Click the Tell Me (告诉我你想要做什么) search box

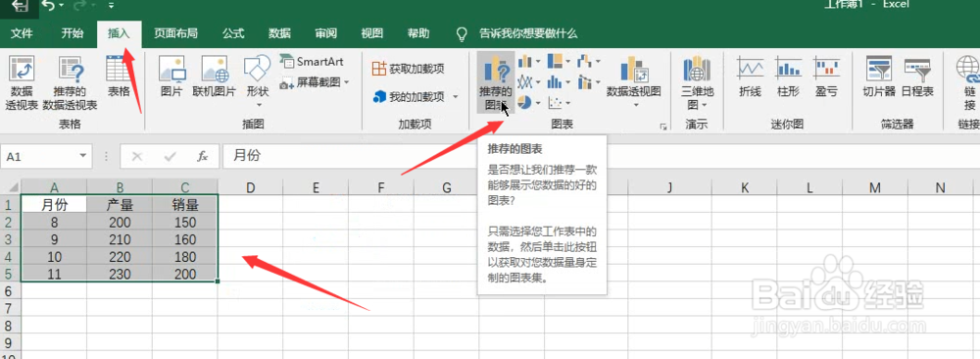527,33
